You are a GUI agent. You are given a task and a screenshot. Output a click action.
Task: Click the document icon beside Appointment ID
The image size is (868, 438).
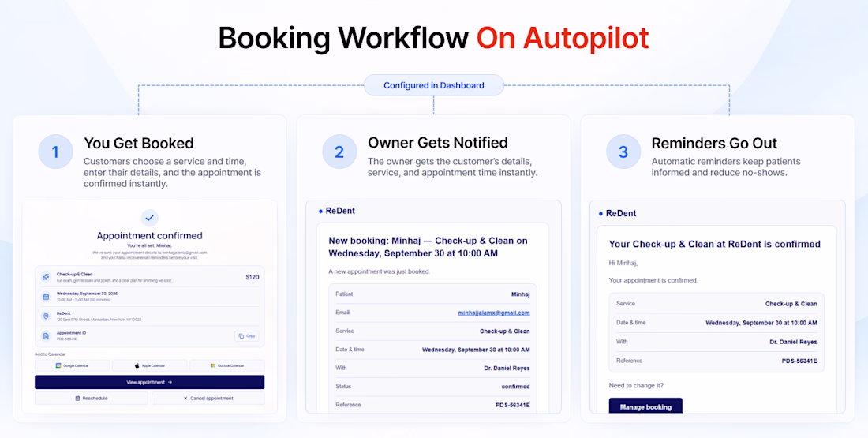click(x=46, y=335)
